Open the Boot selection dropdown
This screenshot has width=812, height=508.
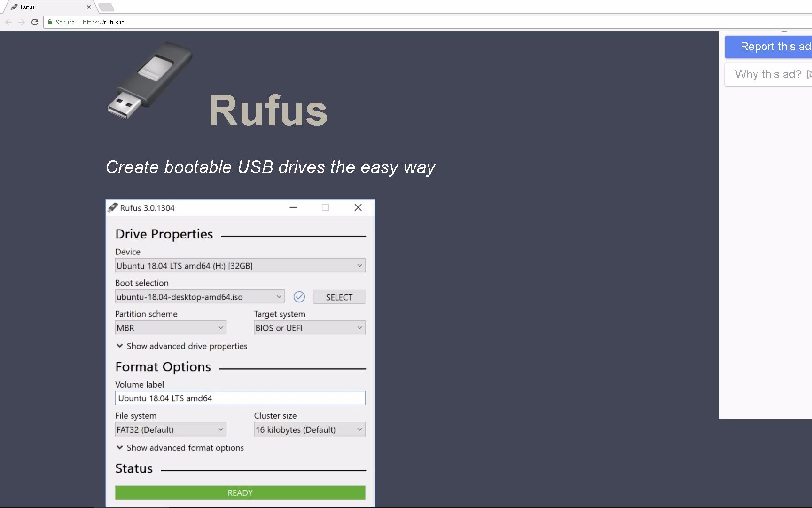click(x=200, y=297)
